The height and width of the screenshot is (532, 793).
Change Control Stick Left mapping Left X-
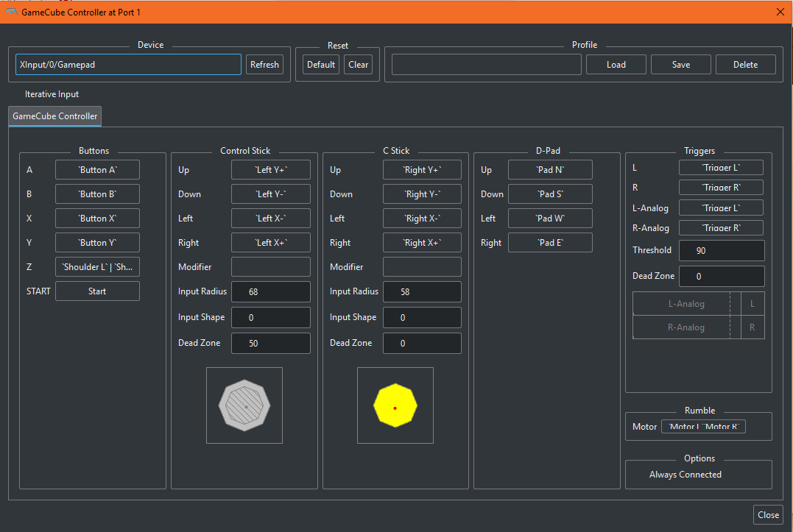coord(271,219)
